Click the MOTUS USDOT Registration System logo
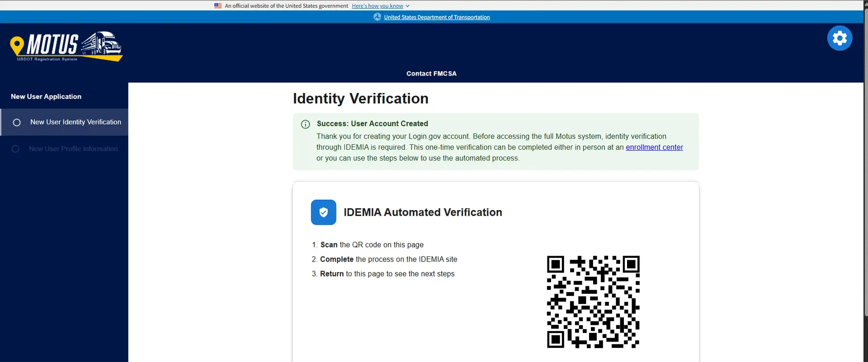 tap(66, 47)
